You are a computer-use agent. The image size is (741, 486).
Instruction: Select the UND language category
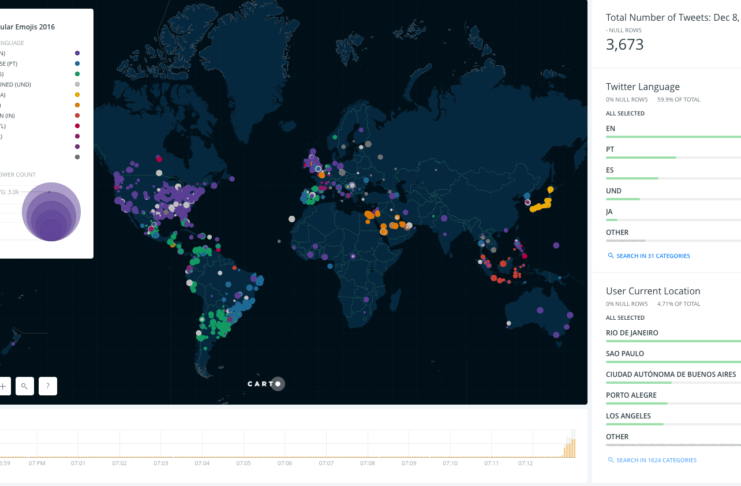tap(614, 190)
